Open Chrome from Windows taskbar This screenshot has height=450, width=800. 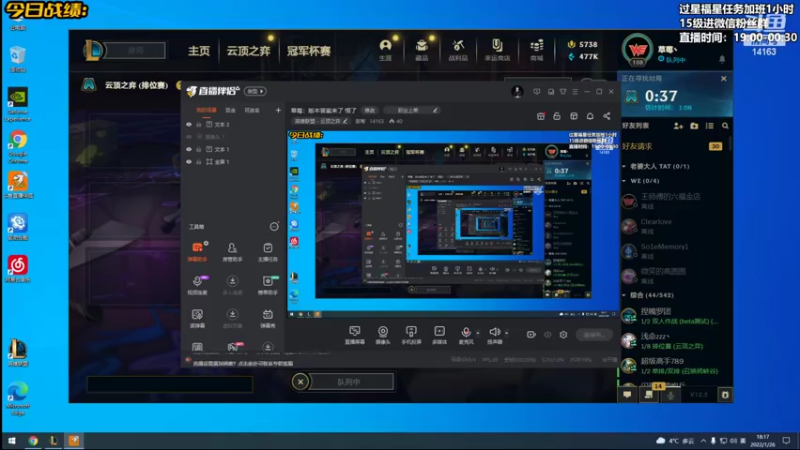pyautogui.click(x=33, y=441)
